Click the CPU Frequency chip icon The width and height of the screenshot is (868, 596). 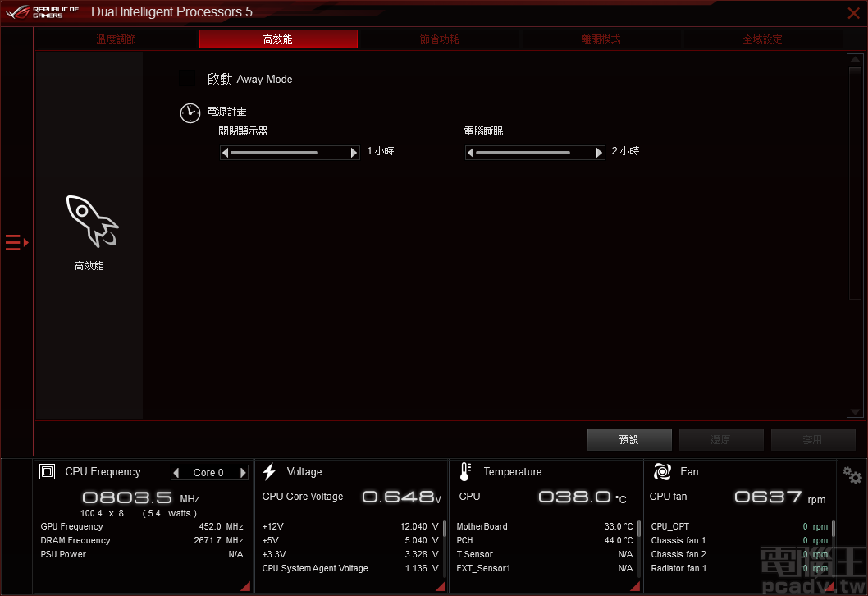[47, 471]
